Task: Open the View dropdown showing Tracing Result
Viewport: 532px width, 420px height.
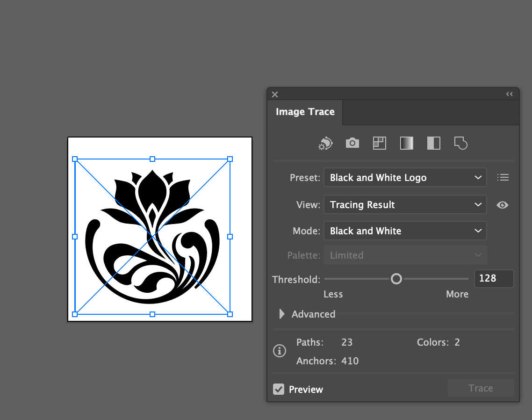Action: pos(405,205)
